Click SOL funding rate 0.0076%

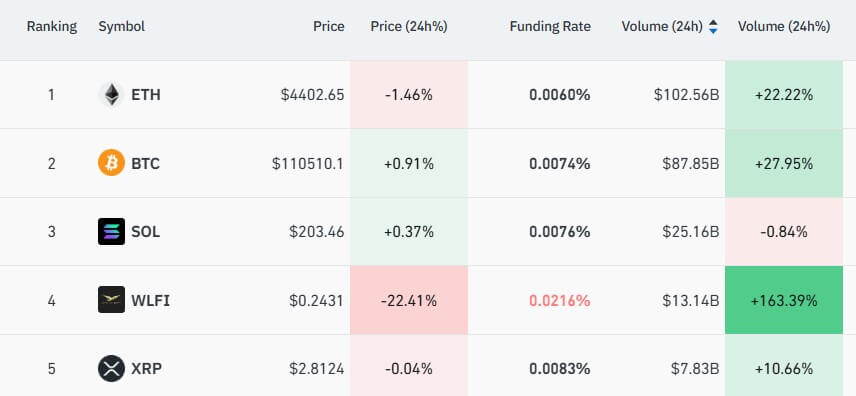[560, 232]
